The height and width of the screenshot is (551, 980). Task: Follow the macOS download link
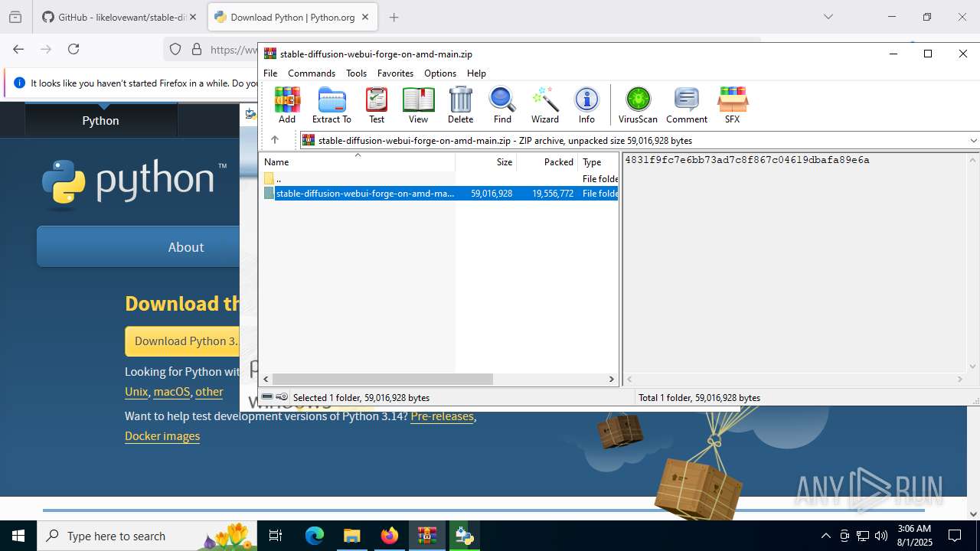[171, 391]
